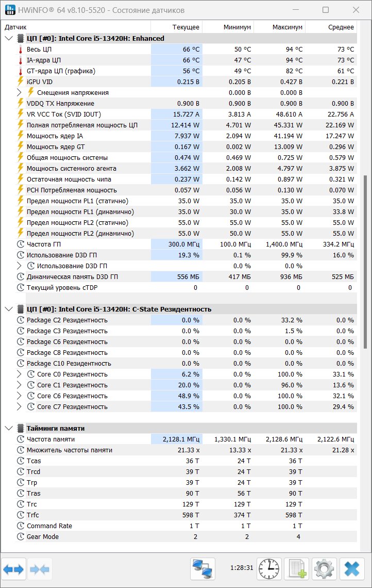Select the Мощность ядер GT row label
The image size is (372, 588).
(x=56, y=146)
